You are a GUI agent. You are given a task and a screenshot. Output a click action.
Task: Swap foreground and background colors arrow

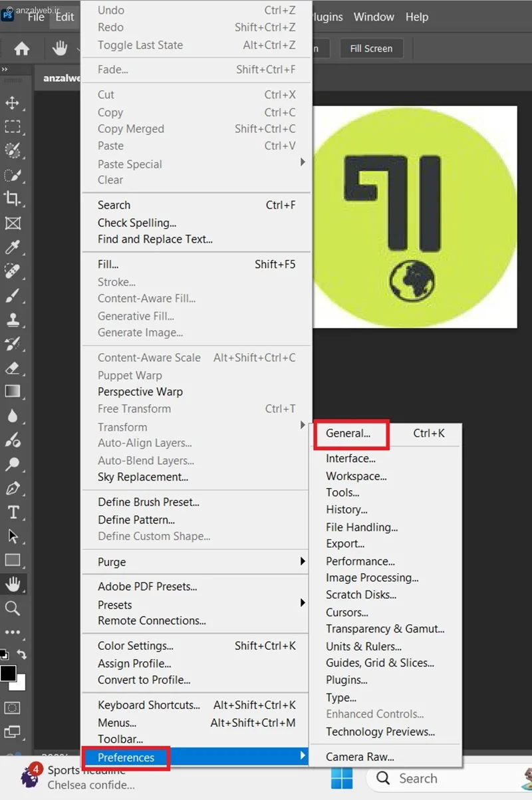(x=22, y=654)
